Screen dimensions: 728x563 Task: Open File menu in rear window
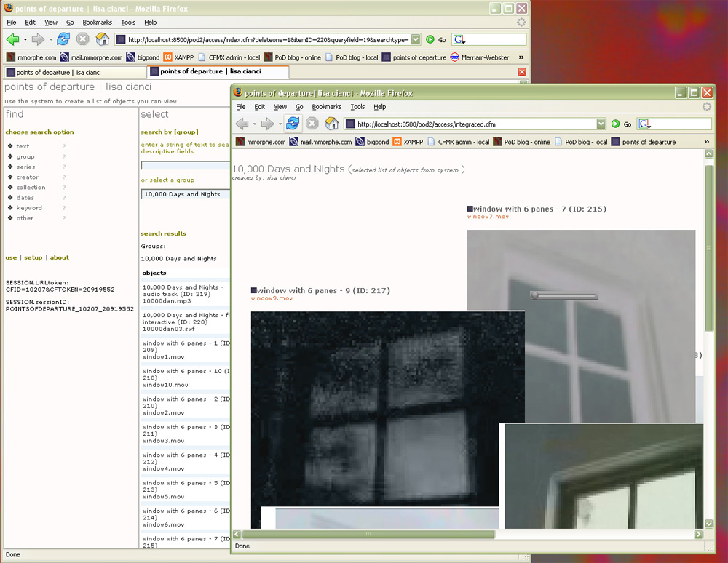[12, 23]
